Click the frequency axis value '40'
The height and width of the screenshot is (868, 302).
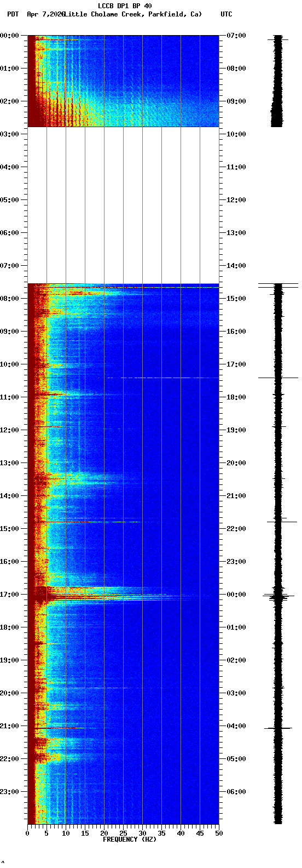point(181,833)
